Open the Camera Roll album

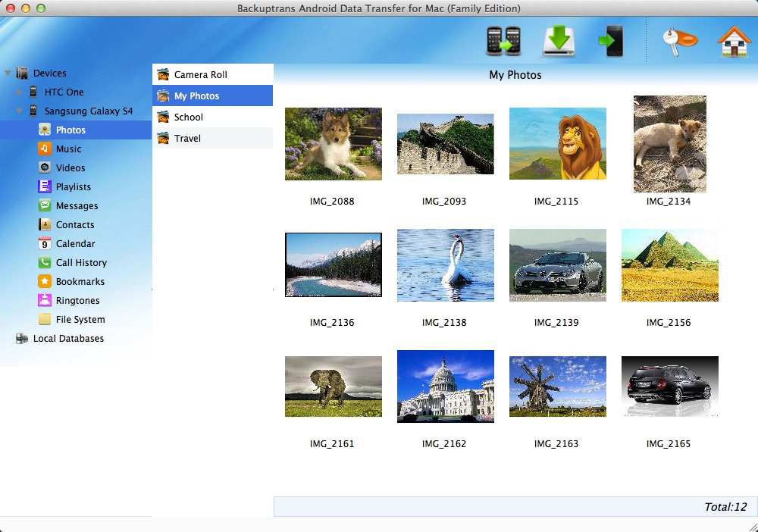213,74
